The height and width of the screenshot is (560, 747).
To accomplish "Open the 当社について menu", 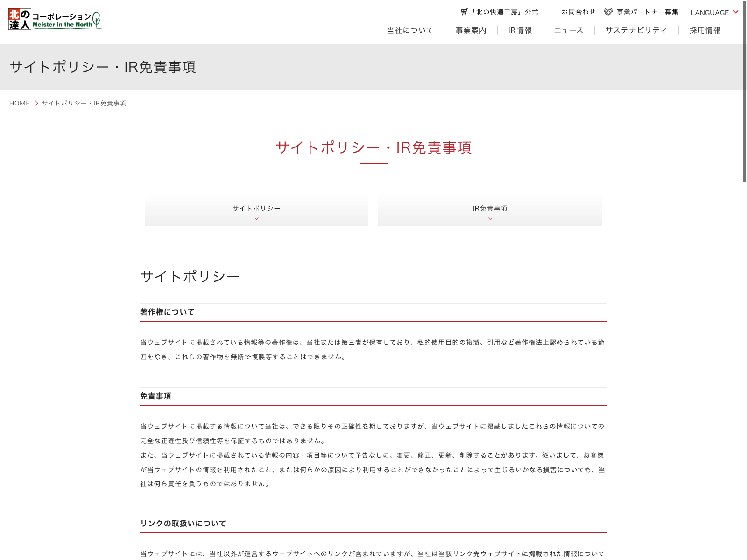I will coord(410,30).
